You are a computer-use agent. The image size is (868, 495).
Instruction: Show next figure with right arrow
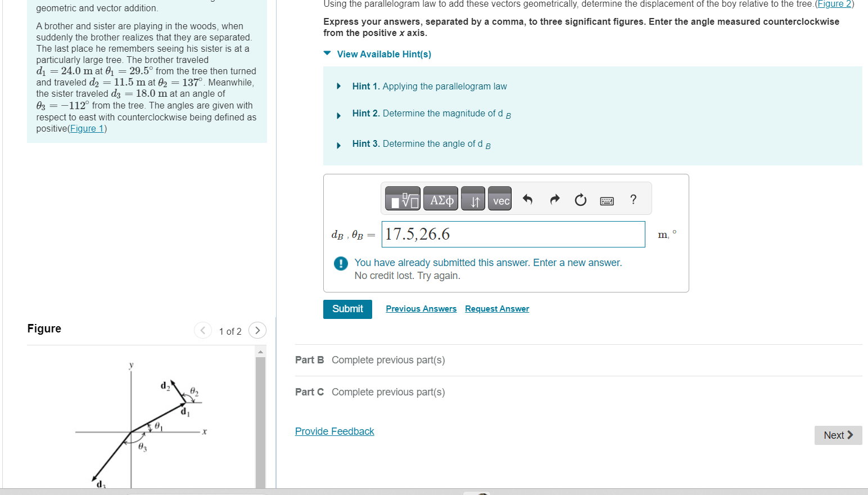point(257,330)
